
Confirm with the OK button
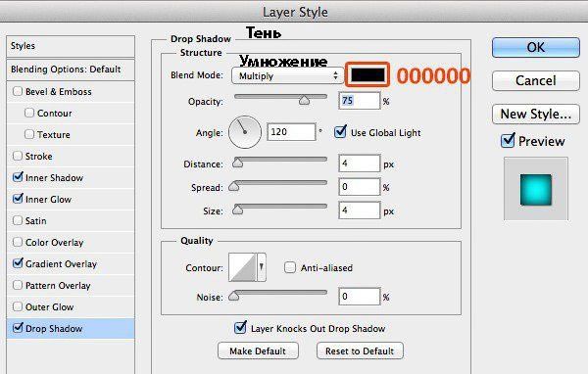536,47
